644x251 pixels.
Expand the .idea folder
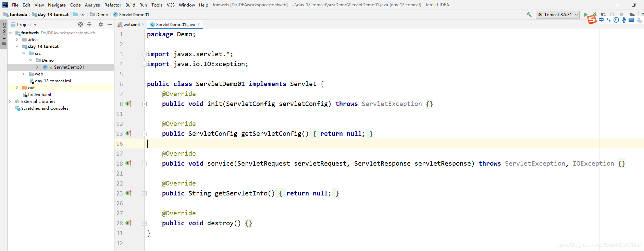point(17,40)
